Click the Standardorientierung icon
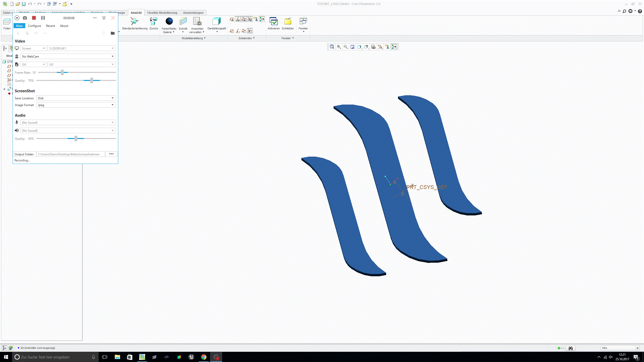 tap(134, 21)
